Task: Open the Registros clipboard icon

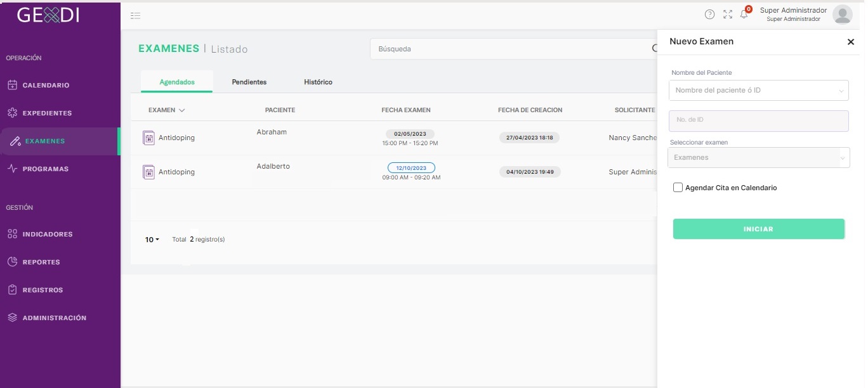Action: pyautogui.click(x=12, y=290)
